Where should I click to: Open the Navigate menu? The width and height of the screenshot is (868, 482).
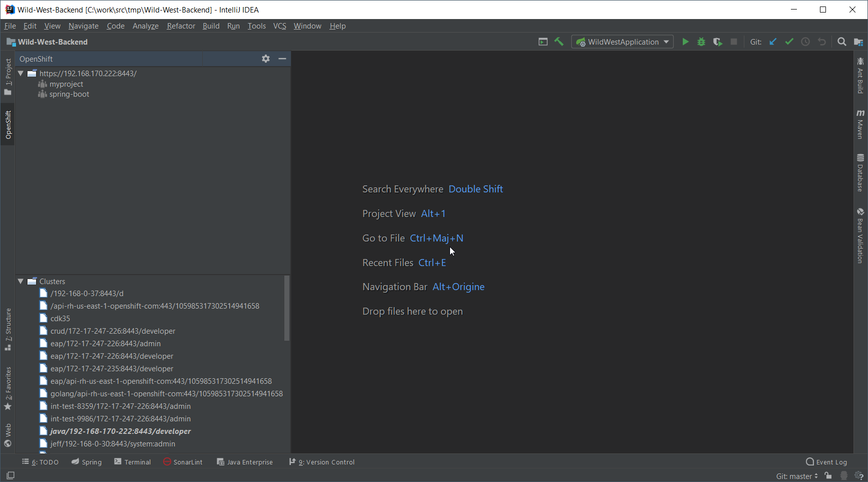(84, 26)
